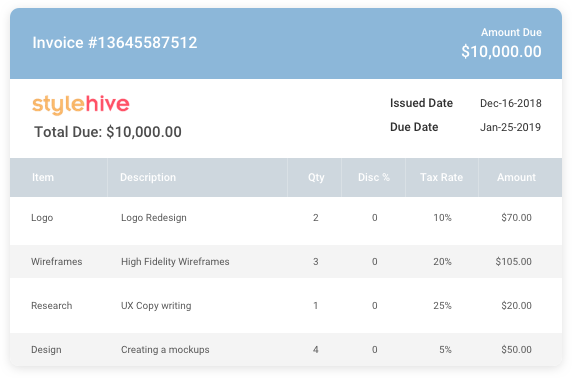Select the Issued Date value Dec-16-2018

(511, 103)
